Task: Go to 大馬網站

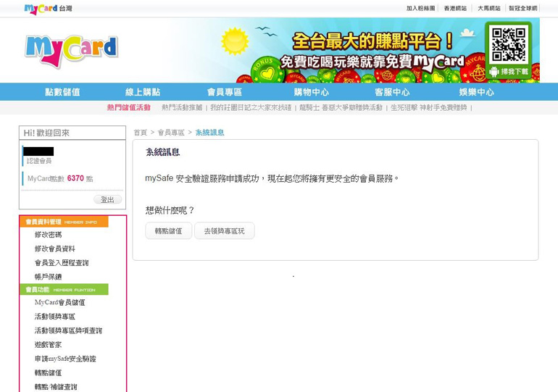Action: point(488,8)
